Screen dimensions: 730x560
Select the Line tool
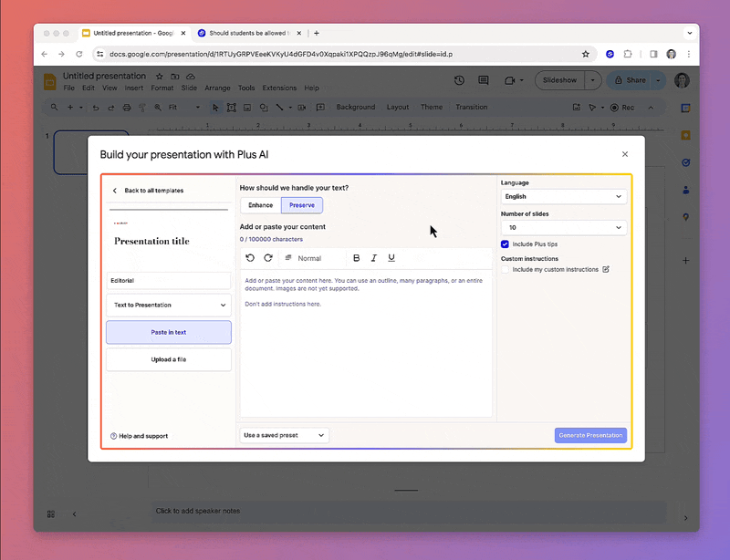[x=279, y=108]
